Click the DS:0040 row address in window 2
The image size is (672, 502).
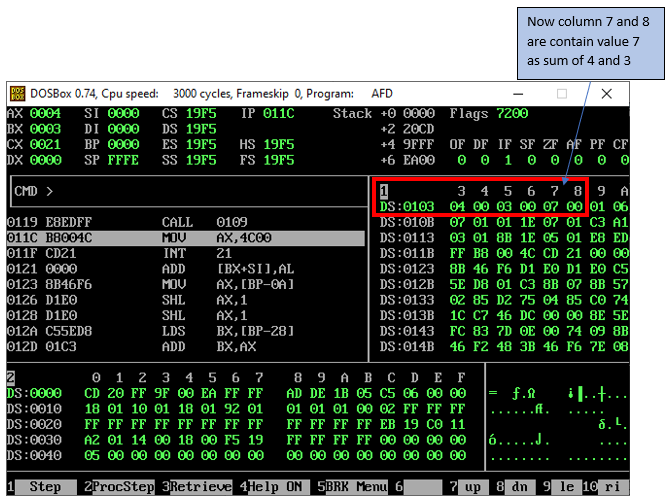click(34, 456)
